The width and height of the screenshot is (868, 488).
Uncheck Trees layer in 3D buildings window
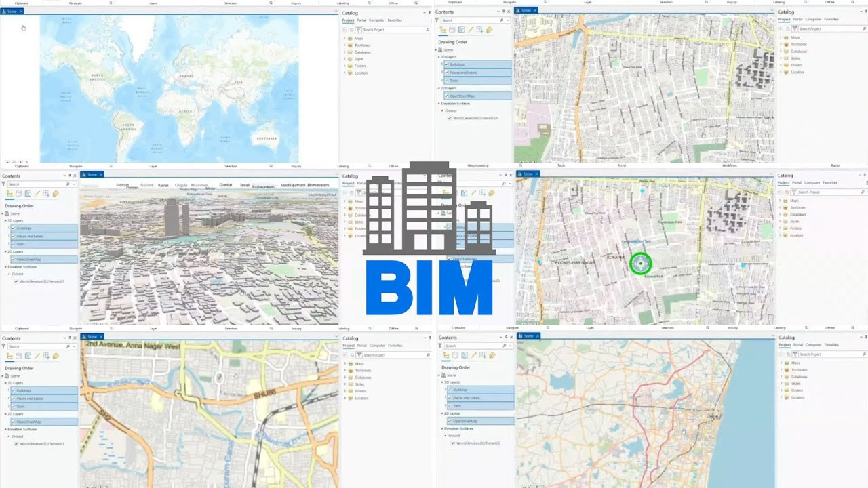[x=14, y=244]
